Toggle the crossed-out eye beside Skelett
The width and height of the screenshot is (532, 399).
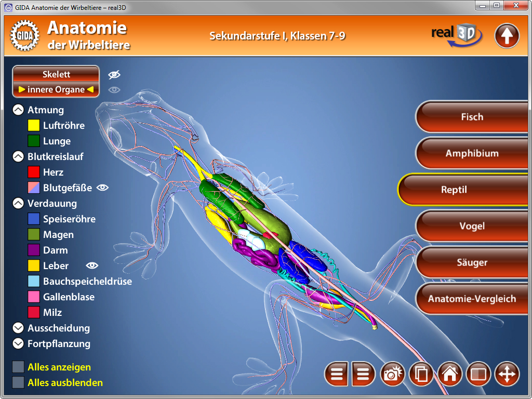pos(114,75)
